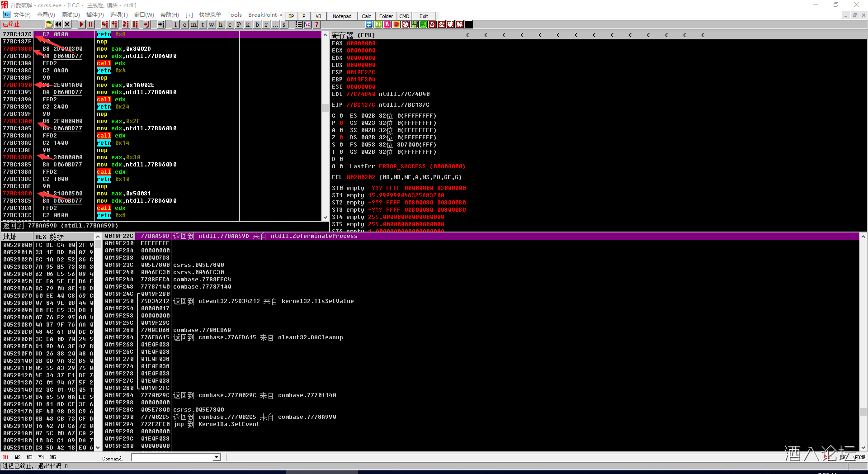The height and width of the screenshot is (474, 868).
Task: Open the Memory map 'm' window button
Action: click(193, 24)
